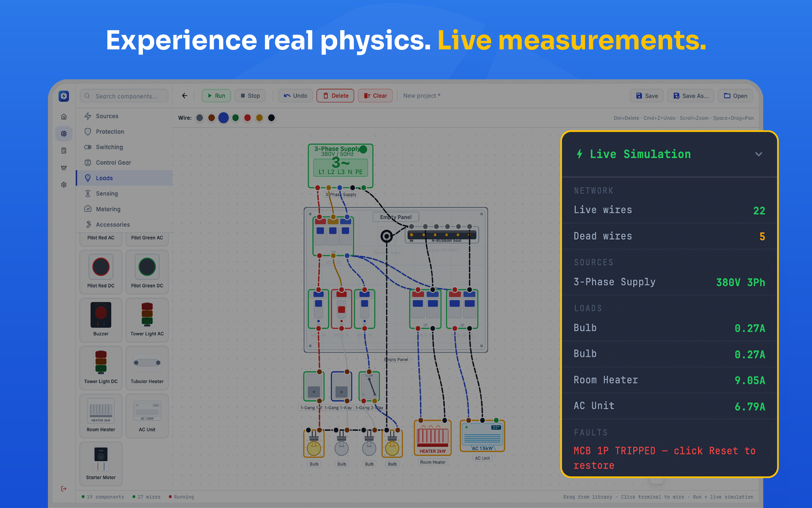The image size is (812, 508).
Task: Click the "MCB 1P TRIPPED" fault message
Action: coord(664,458)
